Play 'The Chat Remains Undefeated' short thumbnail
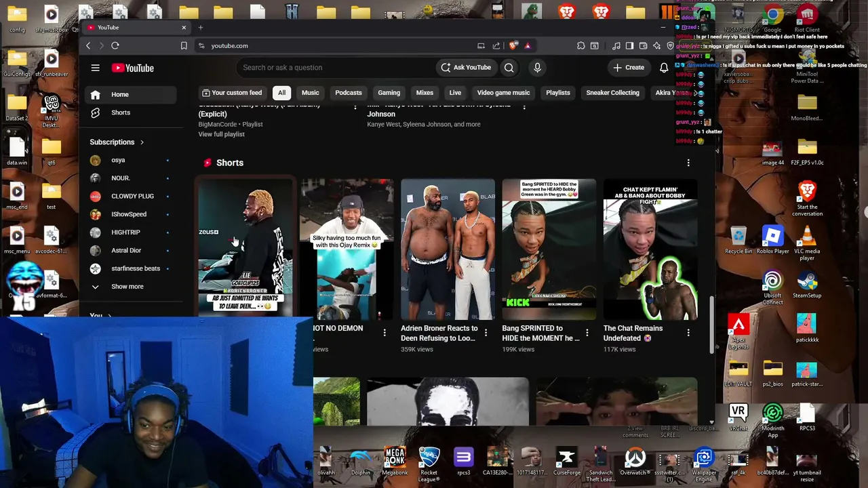 click(650, 249)
